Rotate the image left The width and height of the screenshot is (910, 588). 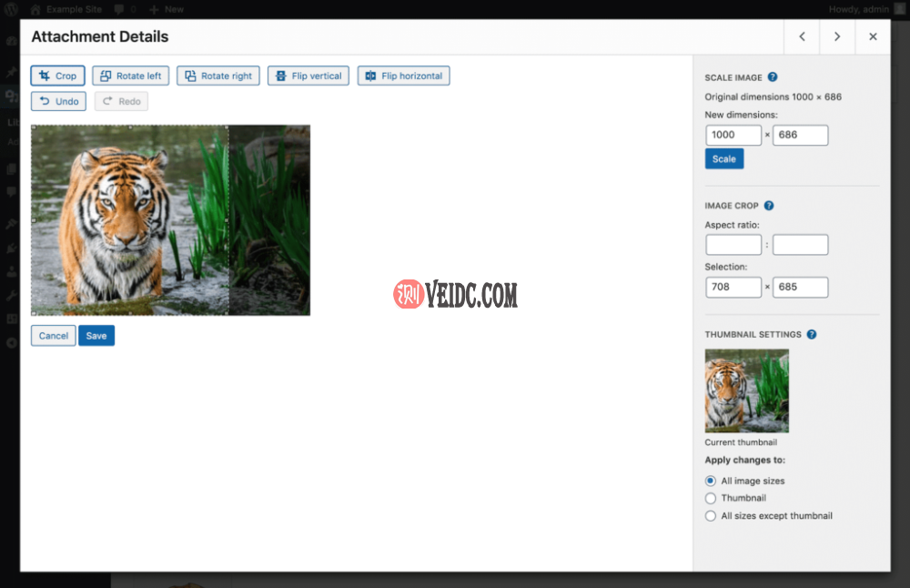130,76
